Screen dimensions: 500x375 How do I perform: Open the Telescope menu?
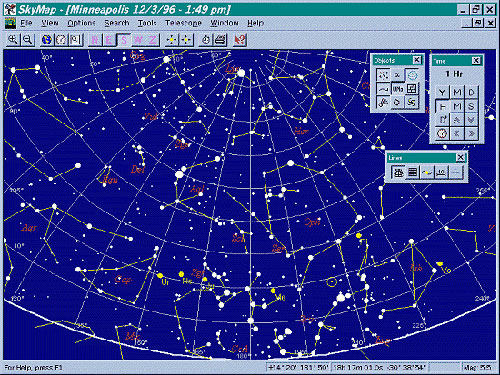click(183, 23)
